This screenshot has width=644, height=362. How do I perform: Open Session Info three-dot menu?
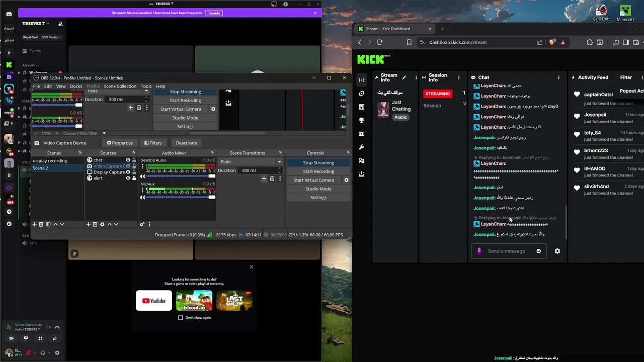[x=458, y=77]
